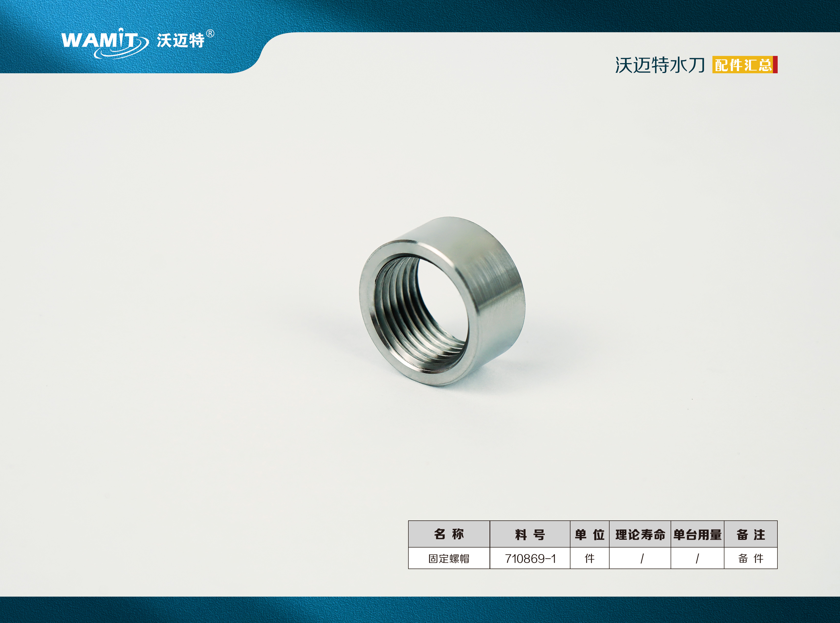Viewport: 840px width, 623px height.
Task: Click the slash under 理论寿命
Action: (x=642, y=559)
